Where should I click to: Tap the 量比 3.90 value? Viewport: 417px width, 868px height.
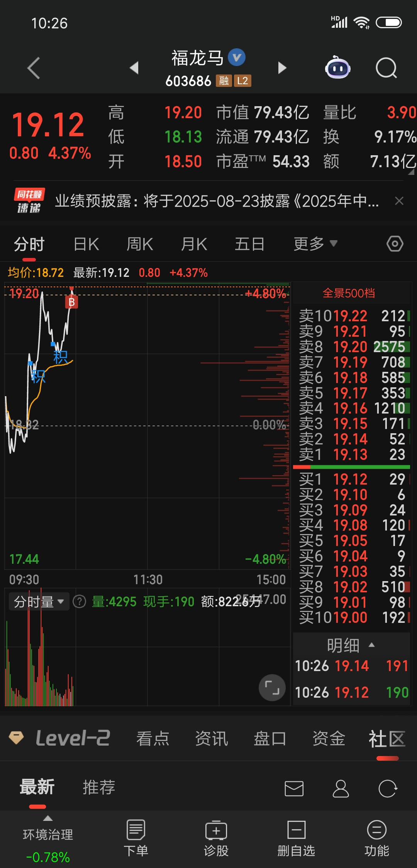pos(370,113)
